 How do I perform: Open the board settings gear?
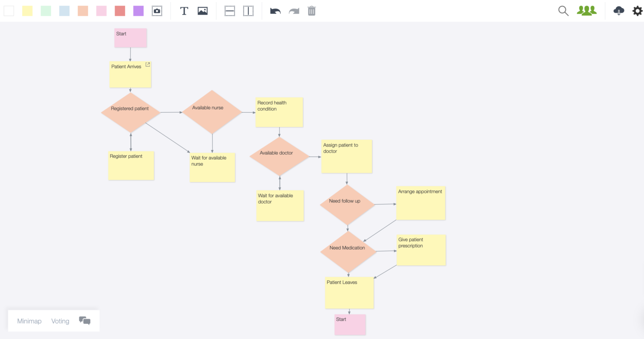[636, 11]
